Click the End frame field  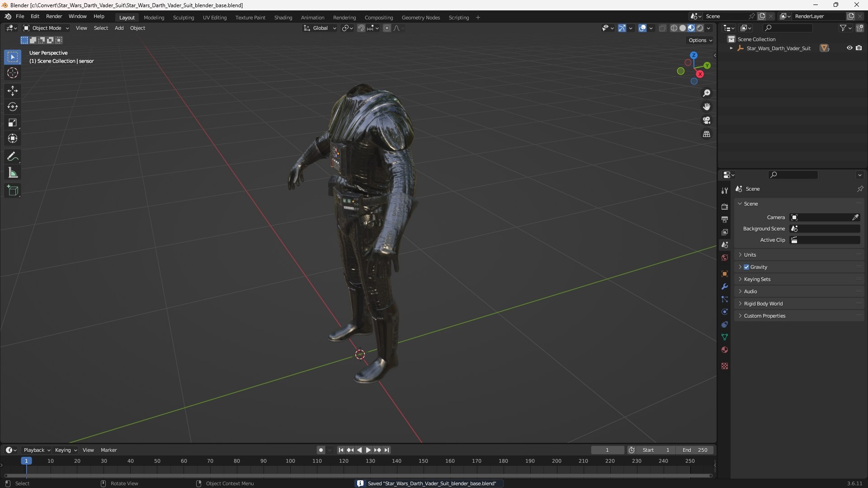pyautogui.click(x=695, y=450)
